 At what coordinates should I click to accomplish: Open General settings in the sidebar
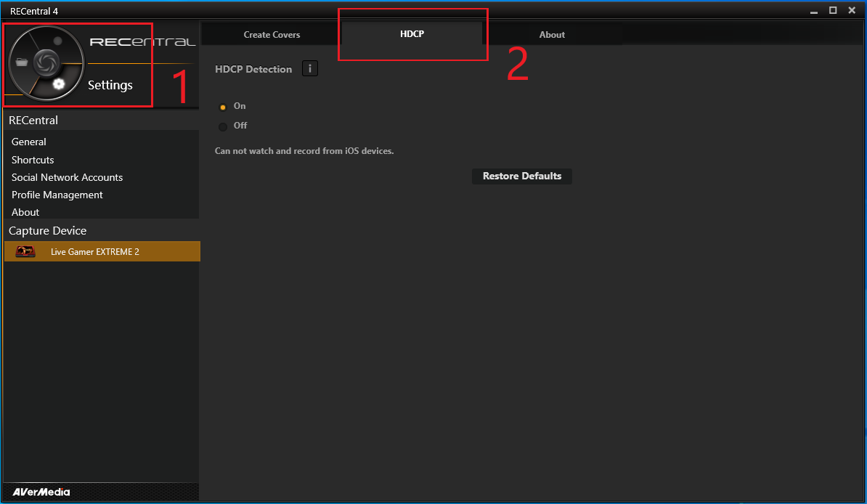click(x=29, y=142)
